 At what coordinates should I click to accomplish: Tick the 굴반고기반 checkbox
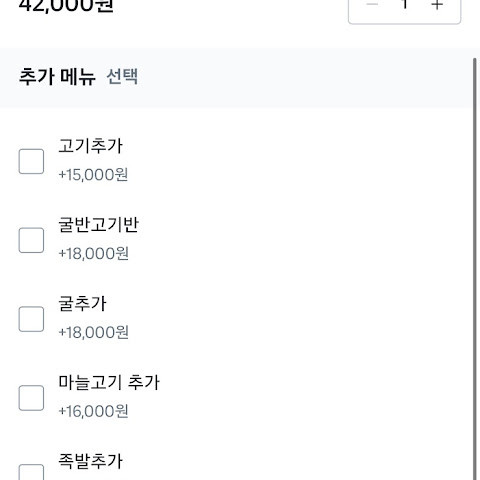click(x=31, y=240)
